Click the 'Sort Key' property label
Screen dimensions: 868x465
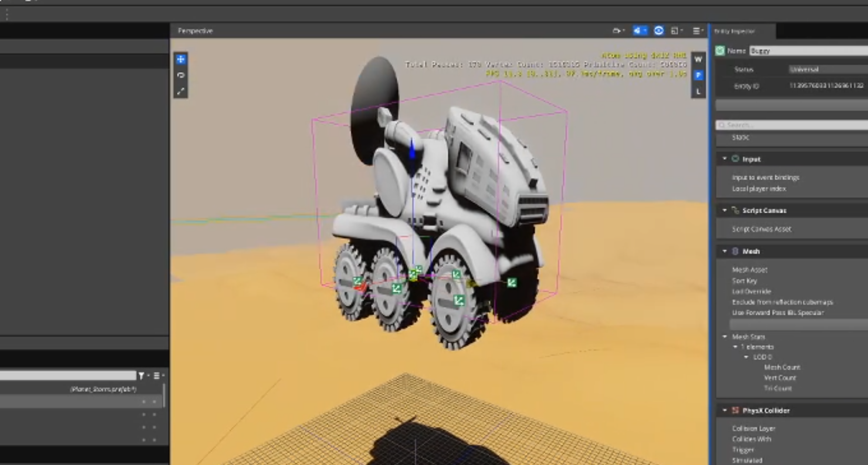pyautogui.click(x=745, y=281)
